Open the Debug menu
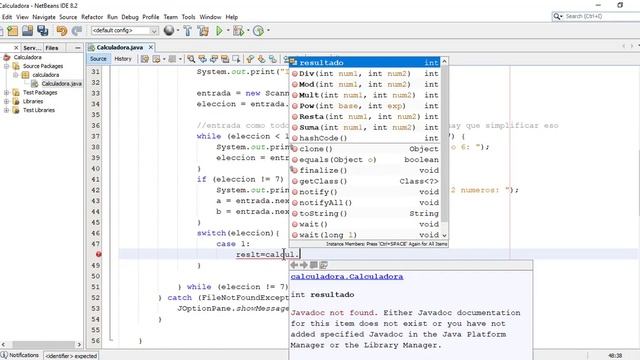640x360 pixels. 130,17
